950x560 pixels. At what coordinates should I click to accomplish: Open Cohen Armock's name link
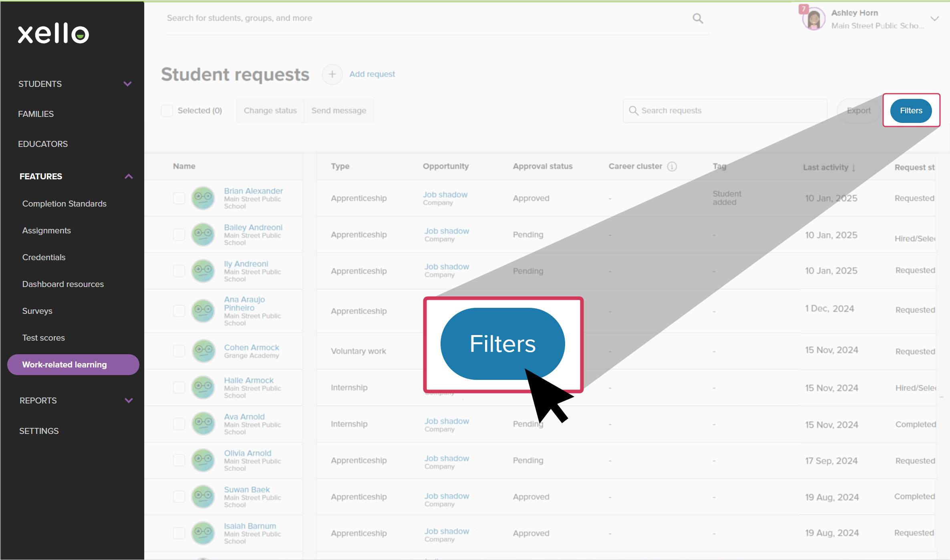(x=252, y=348)
